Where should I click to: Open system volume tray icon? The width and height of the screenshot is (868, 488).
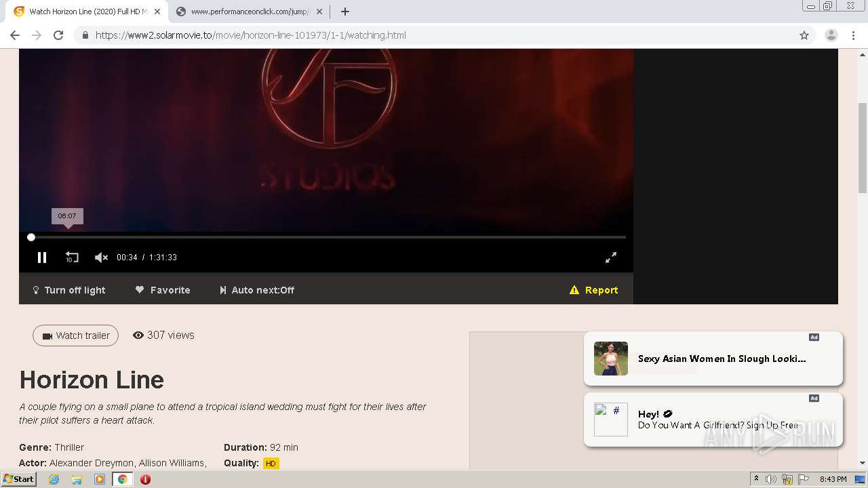[771, 479]
